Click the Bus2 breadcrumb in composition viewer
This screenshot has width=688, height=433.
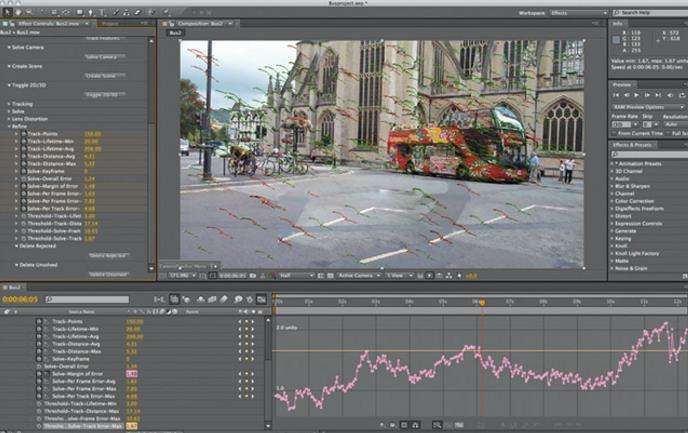pos(176,33)
